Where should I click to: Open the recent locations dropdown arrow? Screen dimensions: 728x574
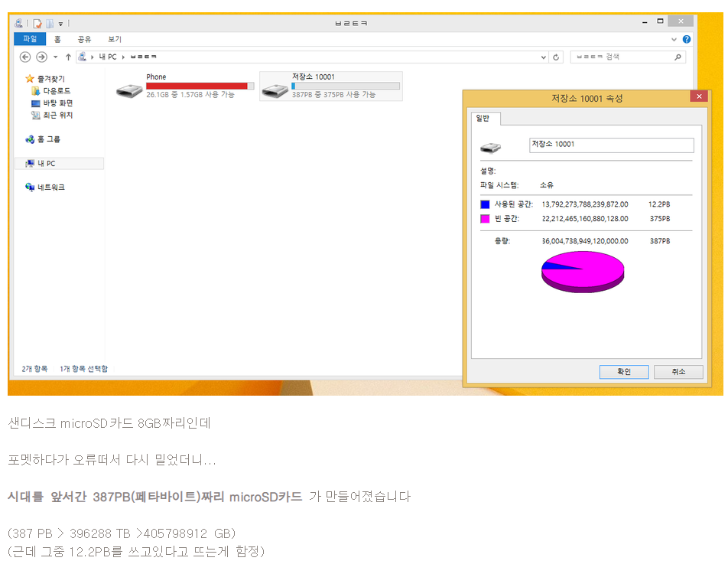click(x=55, y=57)
